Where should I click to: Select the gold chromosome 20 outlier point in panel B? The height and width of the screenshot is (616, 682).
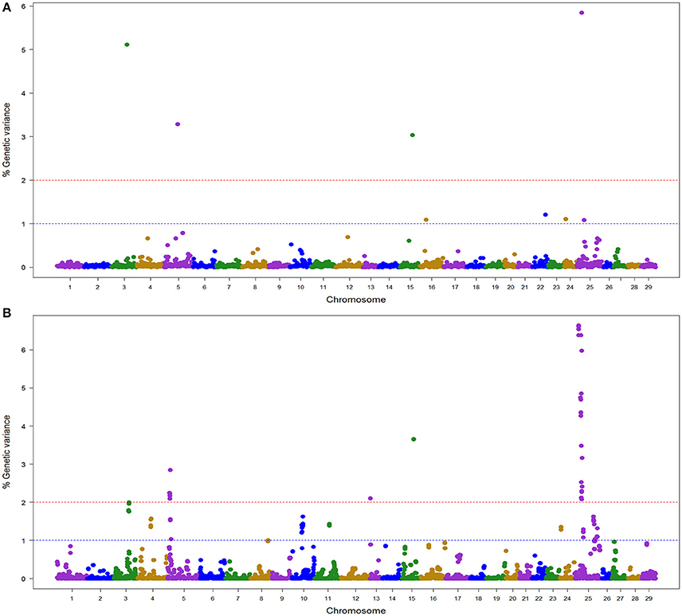tap(506, 551)
